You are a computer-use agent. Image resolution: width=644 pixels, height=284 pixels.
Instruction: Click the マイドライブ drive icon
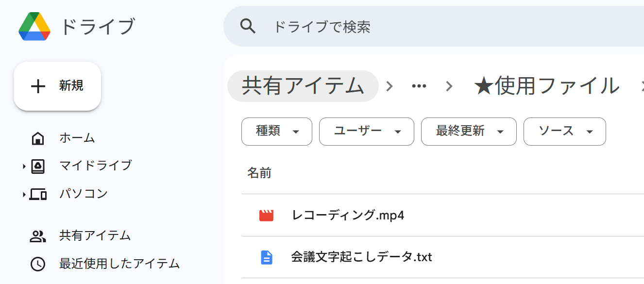[37, 166]
